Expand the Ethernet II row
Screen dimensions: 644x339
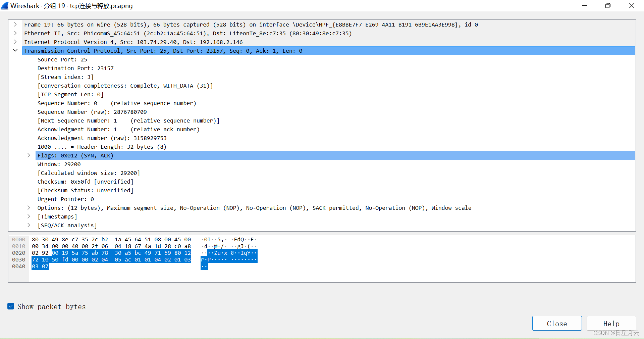(15, 33)
